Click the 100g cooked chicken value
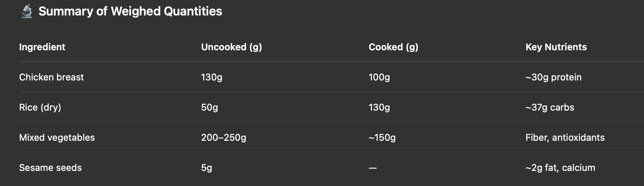This screenshot has width=644, height=186. 379,77
